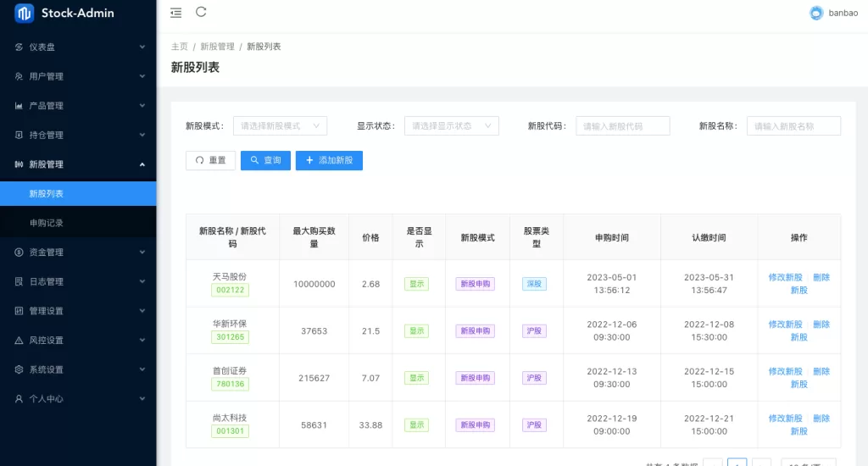This screenshot has width=868, height=466.
Task: Toggle the sidebar collapse icon
Action: tap(176, 13)
